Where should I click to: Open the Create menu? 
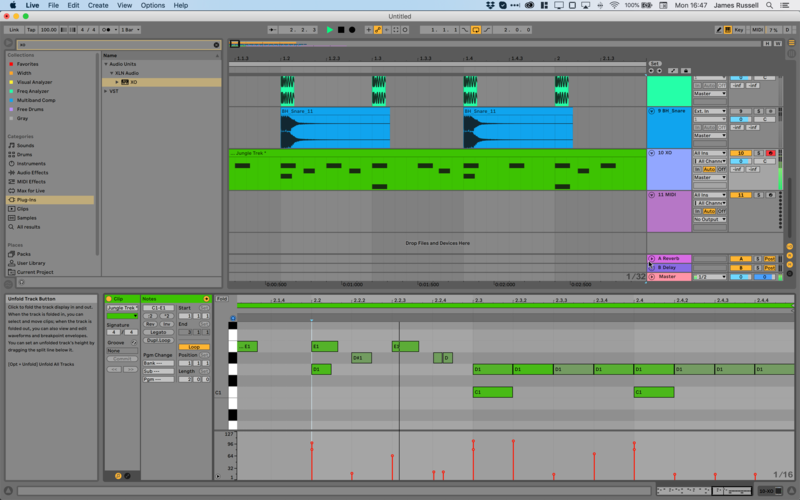[98, 5]
